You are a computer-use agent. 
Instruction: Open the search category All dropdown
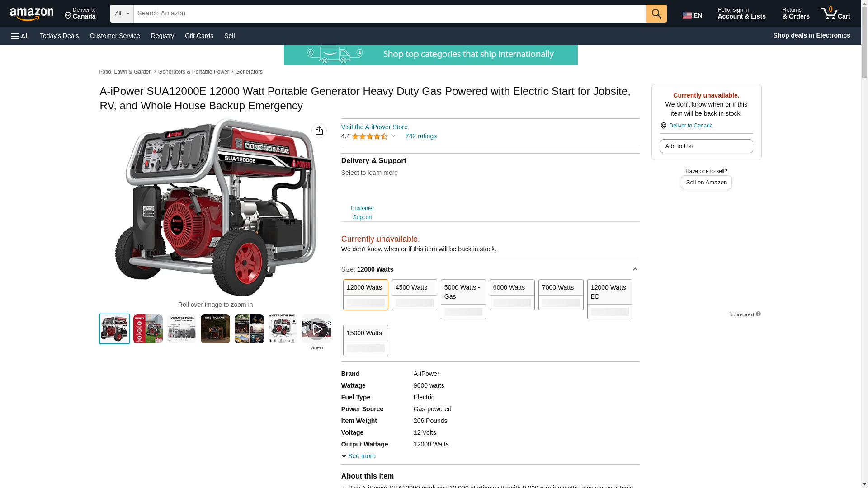[122, 14]
